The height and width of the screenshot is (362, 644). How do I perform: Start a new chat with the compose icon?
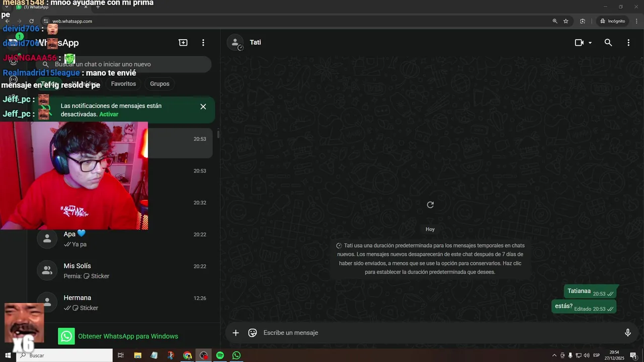tap(183, 43)
